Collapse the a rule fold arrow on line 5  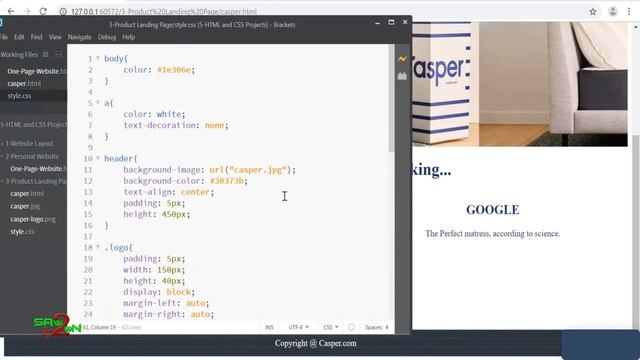click(x=98, y=103)
